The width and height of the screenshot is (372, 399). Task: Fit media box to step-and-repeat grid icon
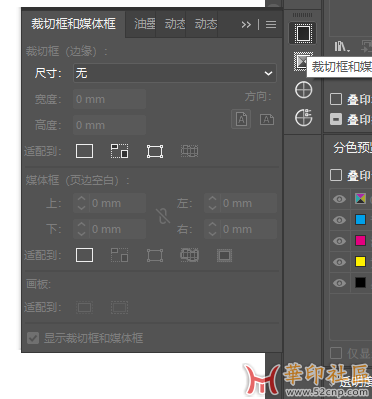[190, 255]
